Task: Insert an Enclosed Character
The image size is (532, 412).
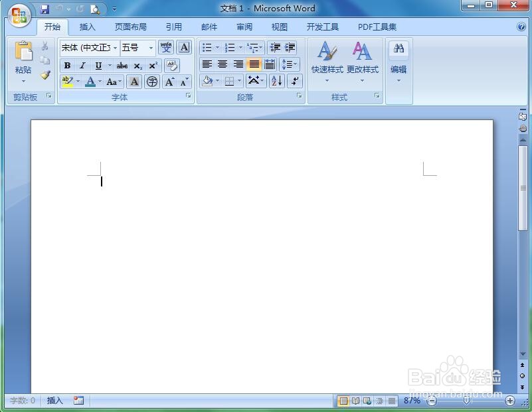Action: (152, 82)
